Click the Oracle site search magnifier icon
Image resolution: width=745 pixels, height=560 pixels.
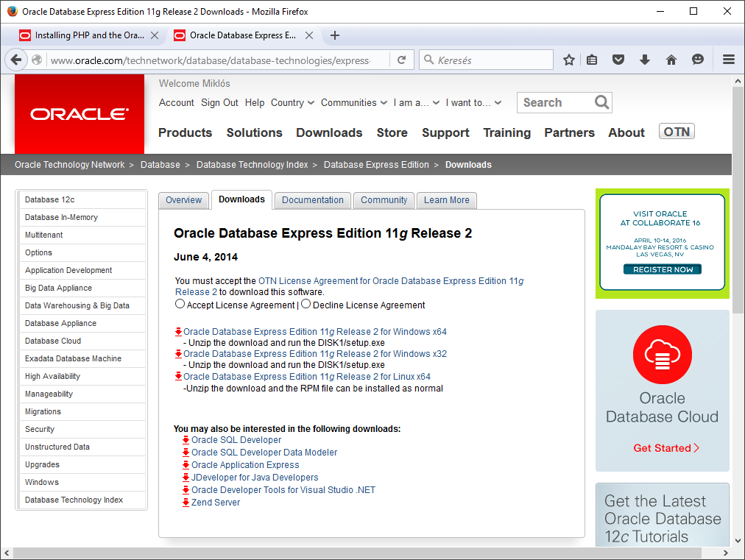click(601, 102)
